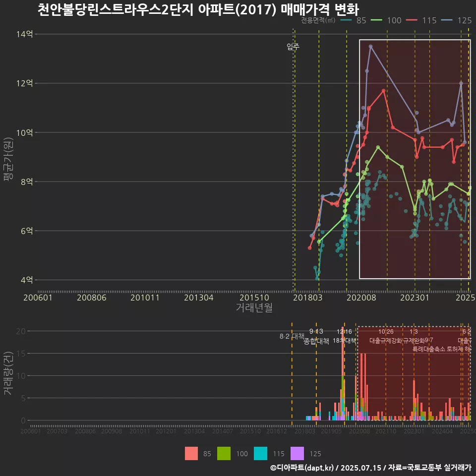476x476 pixels.
Task: Click the 200703 label on the volume chart axis
Action: coord(57,431)
